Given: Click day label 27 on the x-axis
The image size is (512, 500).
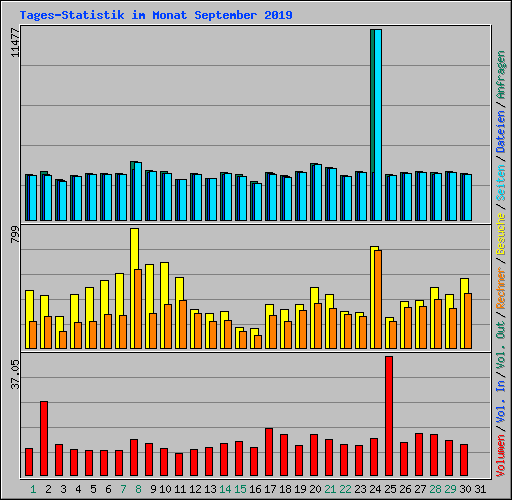Looking at the screenshot, I should pos(420,489).
